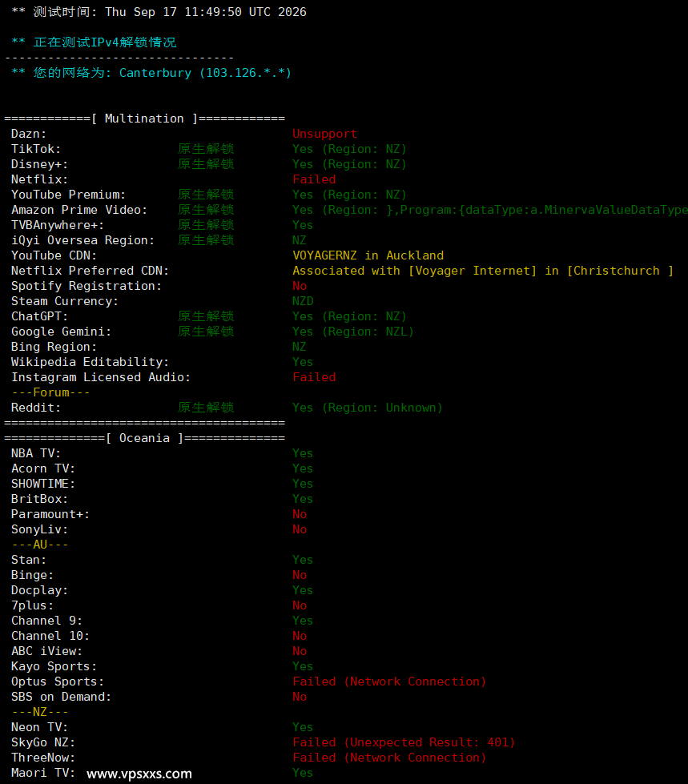Click the "ABC iView:" label

(x=47, y=652)
